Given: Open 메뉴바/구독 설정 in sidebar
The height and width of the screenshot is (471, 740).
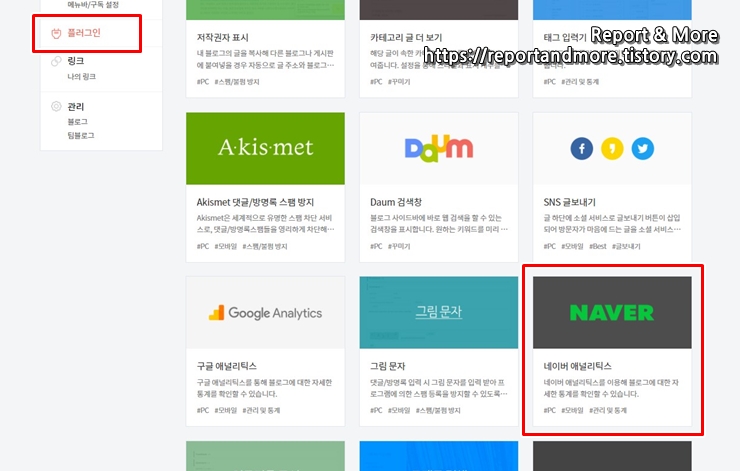Looking at the screenshot, I should tap(93, 5).
